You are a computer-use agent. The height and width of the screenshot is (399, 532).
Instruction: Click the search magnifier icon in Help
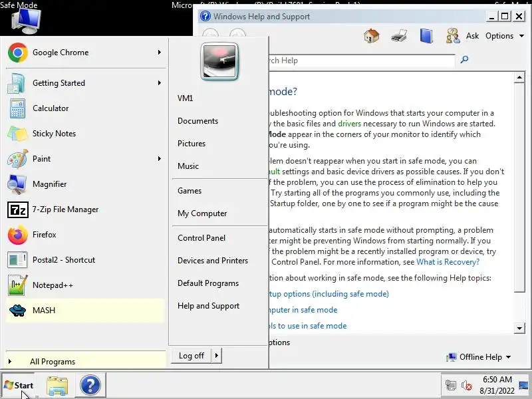464,60
